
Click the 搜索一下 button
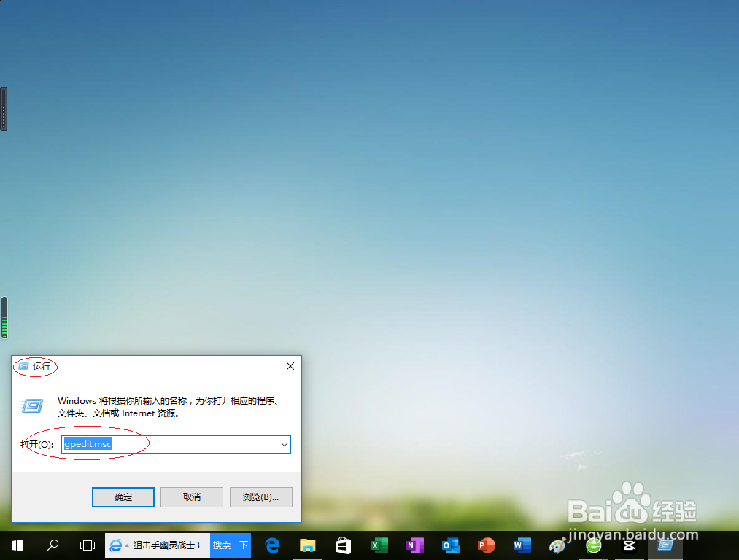tap(231, 545)
